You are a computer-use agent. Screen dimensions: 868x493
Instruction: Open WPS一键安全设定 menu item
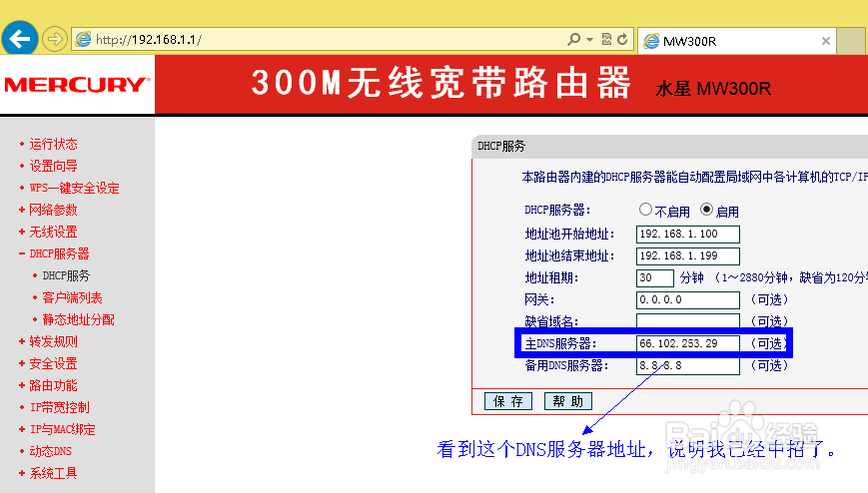coord(74,189)
